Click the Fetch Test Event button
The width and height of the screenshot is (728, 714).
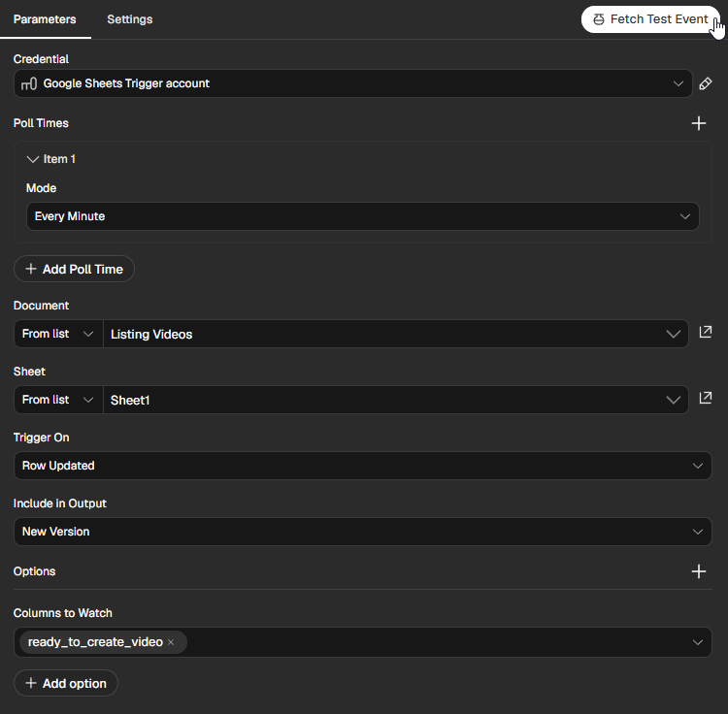click(650, 19)
